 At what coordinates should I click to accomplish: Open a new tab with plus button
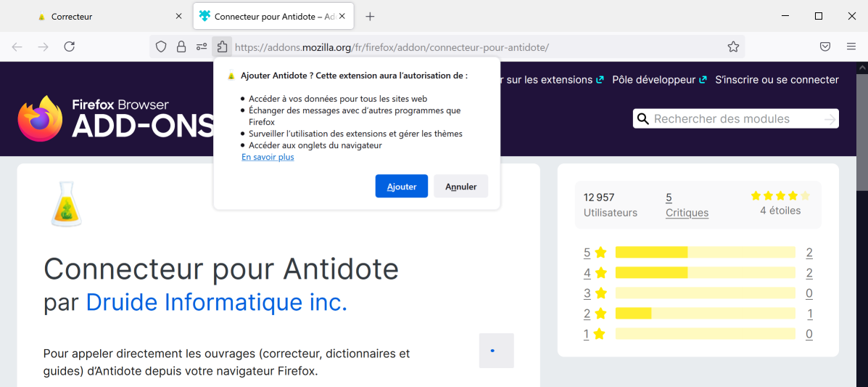[370, 16]
